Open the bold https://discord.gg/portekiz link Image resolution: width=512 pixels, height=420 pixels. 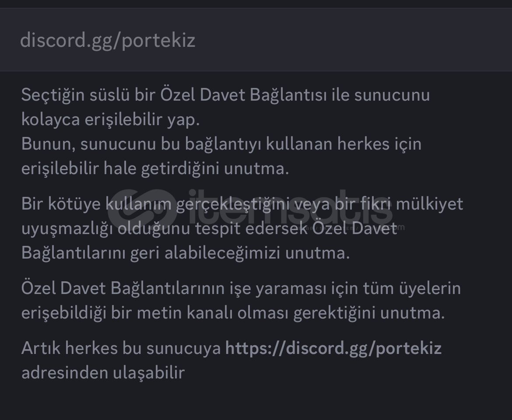click(333, 348)
